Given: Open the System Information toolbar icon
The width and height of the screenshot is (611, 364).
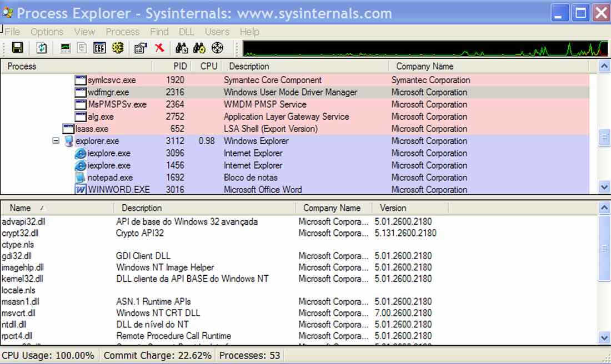Looking at the screenshot, I should coord(66,48).
